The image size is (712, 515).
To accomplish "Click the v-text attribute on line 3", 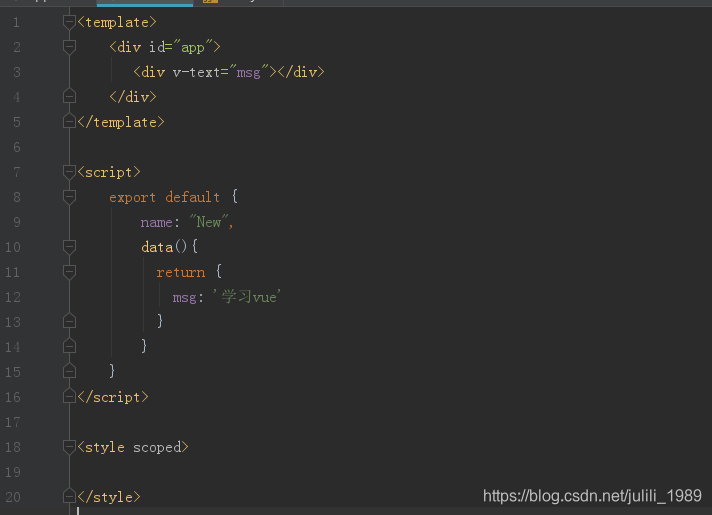I will coord(196,72).
